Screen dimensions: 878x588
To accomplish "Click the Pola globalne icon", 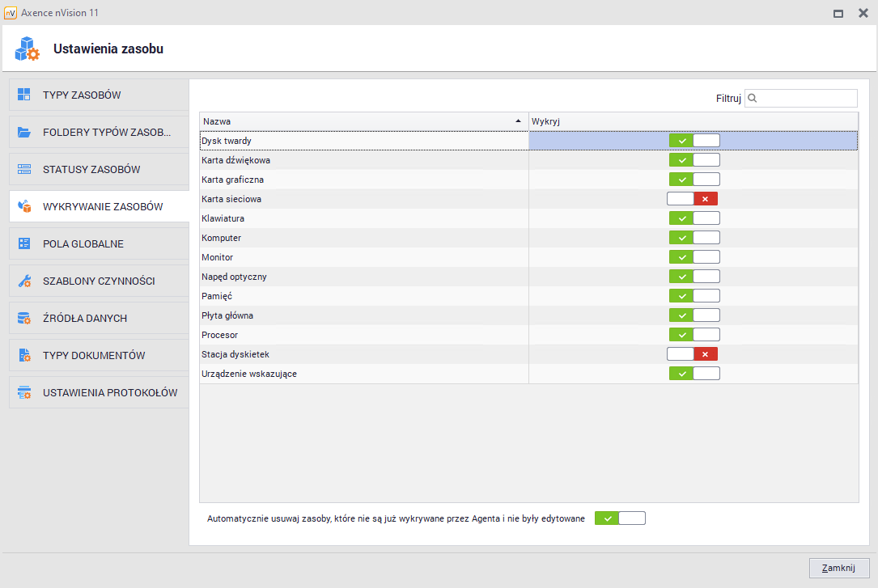I will point(24,243).
